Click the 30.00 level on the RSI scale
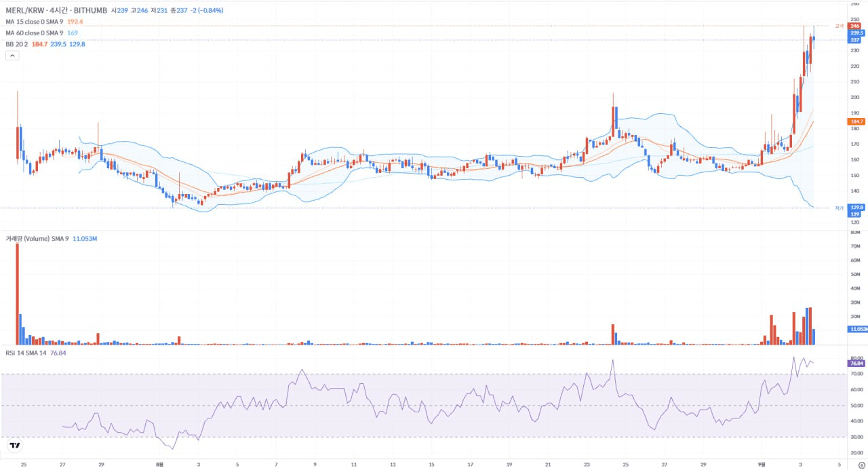The width and height of the screenshot is (868, 470). 856,437
